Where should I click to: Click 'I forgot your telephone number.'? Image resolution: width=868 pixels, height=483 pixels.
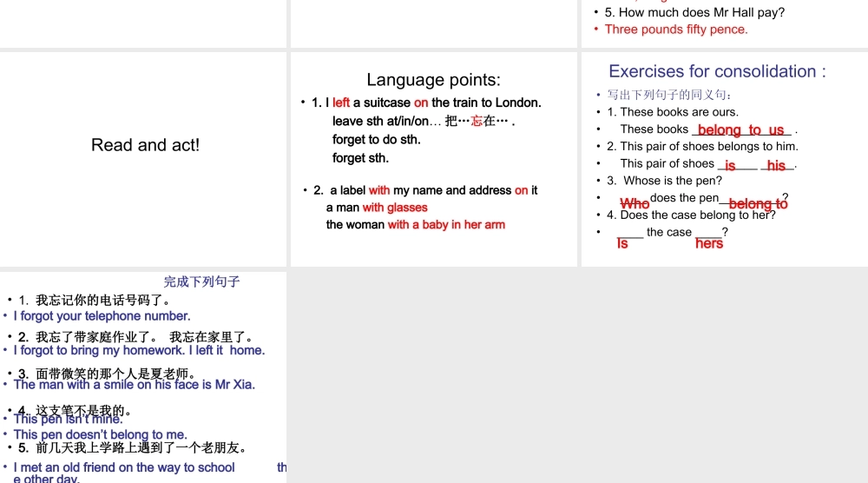102,315
